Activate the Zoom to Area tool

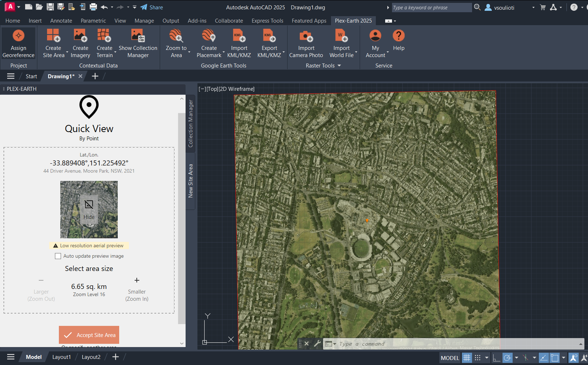pos(176,43)
